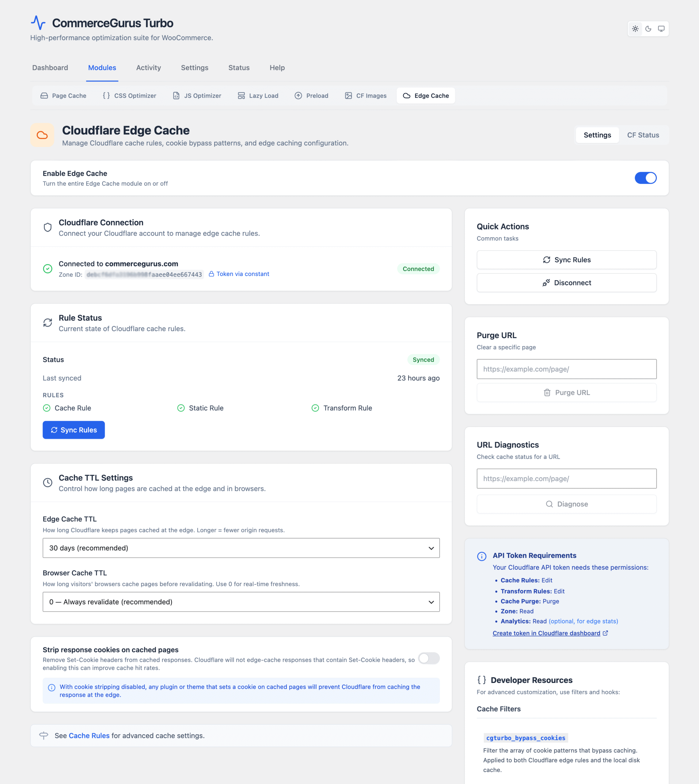The image size is (699, 784).
Task: Open the Edge Cache TTL dropdown
Action: click(x=241, y=548)
